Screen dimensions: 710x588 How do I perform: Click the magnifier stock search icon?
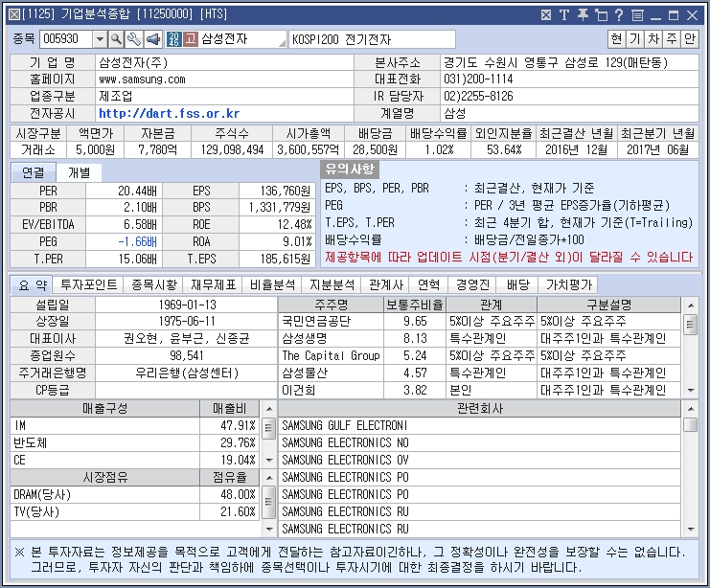tap(116, 39)
